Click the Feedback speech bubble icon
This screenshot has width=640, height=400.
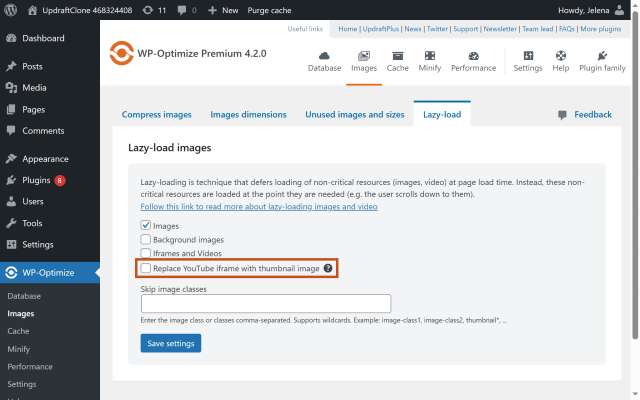coord(562,115)
